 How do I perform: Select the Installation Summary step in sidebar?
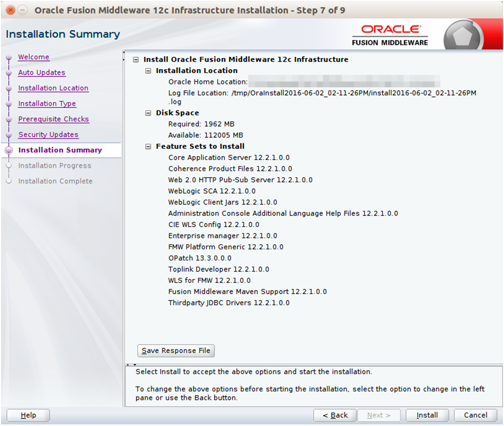coord(60,150)
